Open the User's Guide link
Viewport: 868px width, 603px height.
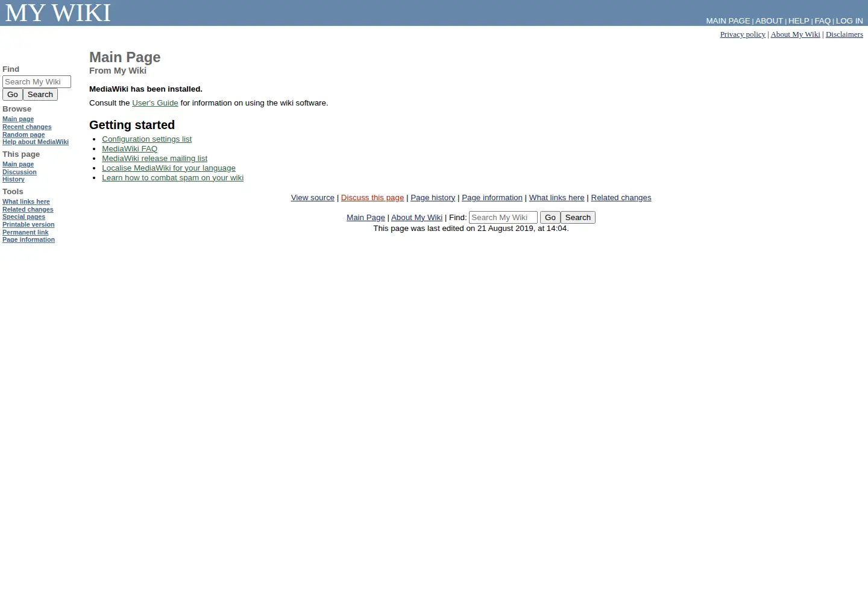[155, 103]
